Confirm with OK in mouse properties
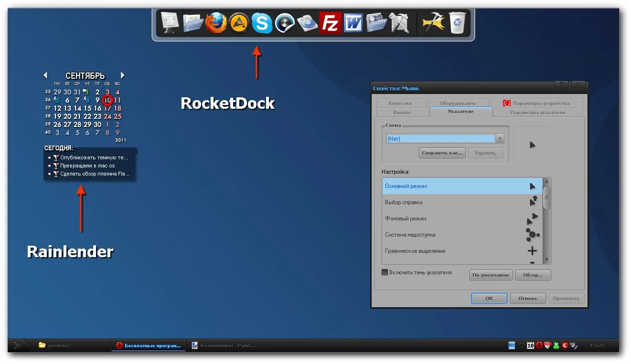 489,298
